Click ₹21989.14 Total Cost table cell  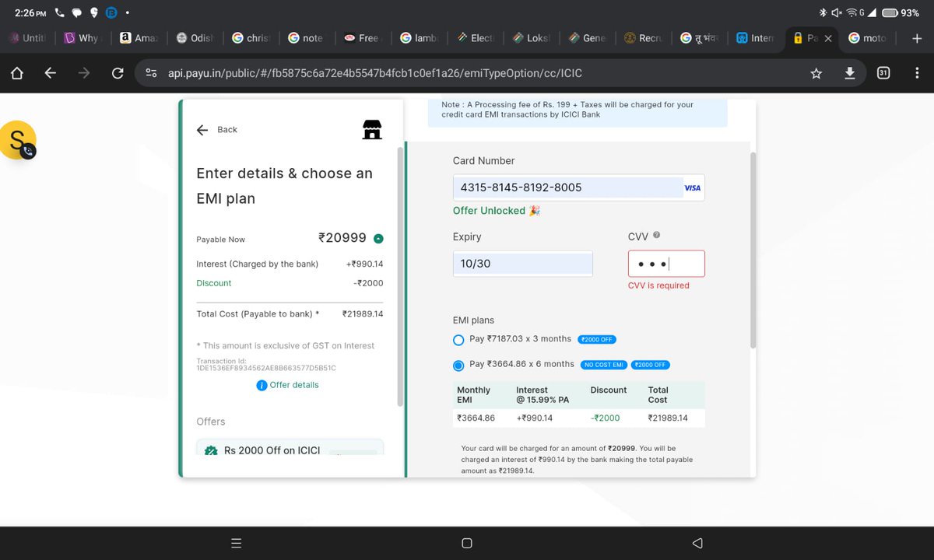click(668, 418)
